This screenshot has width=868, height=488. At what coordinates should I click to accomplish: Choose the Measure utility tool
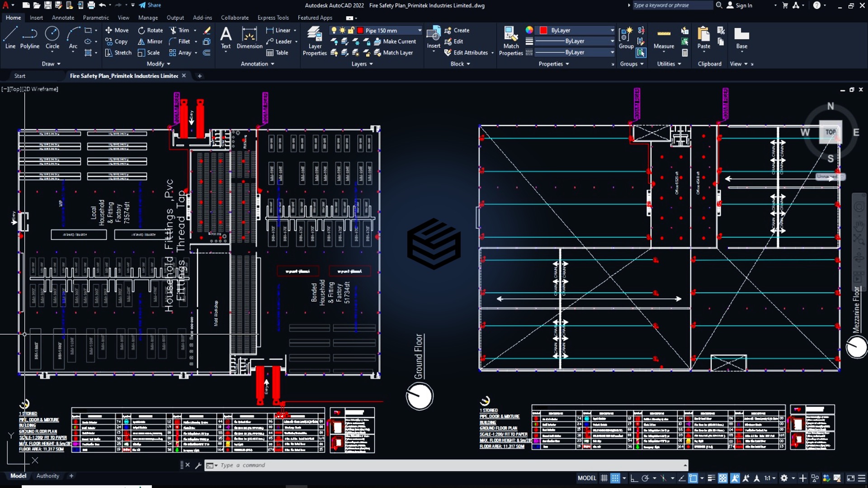pyautogui.click(x=664, y=38)
